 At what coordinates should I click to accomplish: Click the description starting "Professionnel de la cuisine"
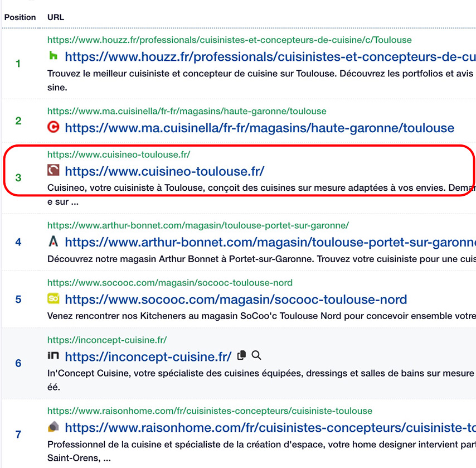coord(261,451)
